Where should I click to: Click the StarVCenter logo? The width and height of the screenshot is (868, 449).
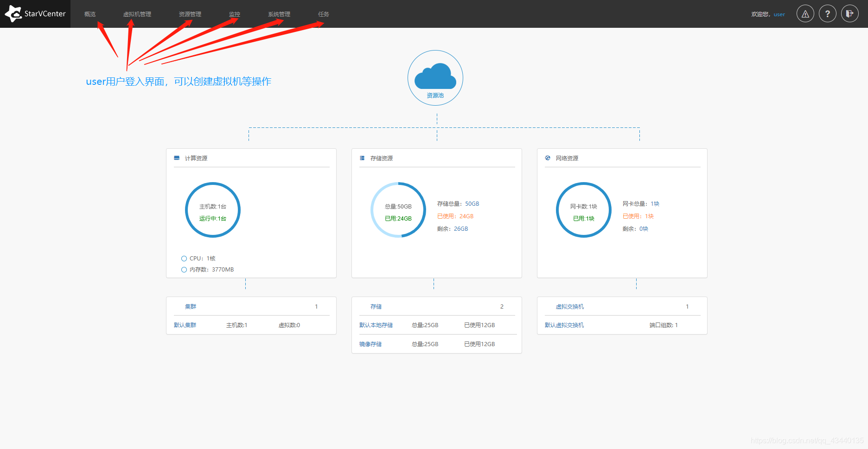point(35,14)
